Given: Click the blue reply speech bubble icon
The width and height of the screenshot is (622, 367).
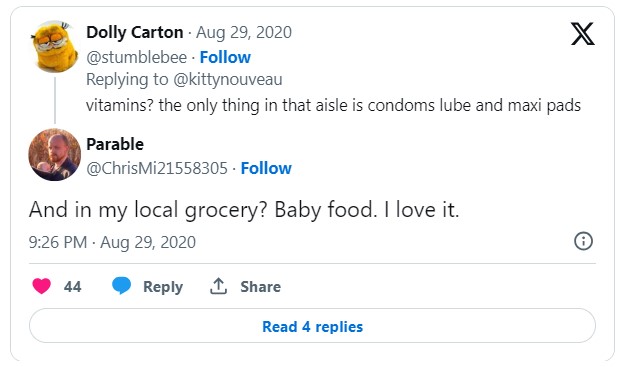Looking at the screenshot, I should pyautogui.click(x=121, y=286).
